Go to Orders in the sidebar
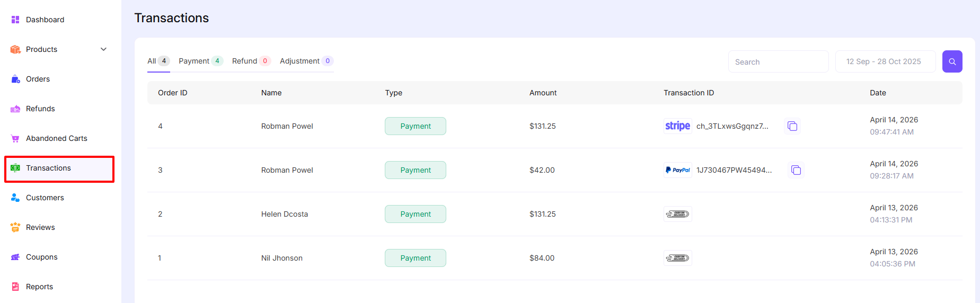This screenshot has width=980, height=303. (x=38, y=79)
